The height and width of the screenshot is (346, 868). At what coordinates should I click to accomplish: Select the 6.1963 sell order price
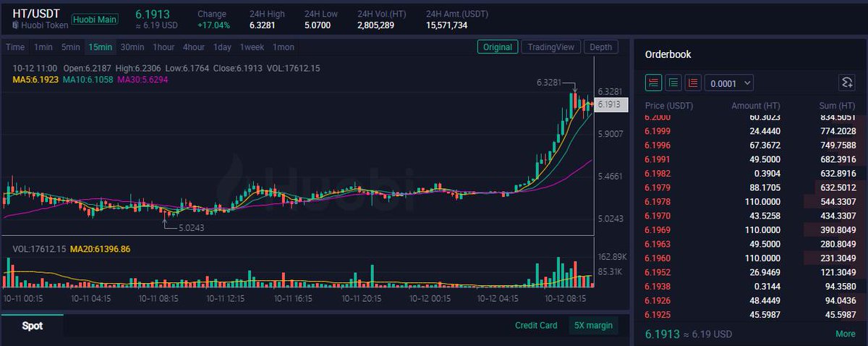(x=657, y=244)
